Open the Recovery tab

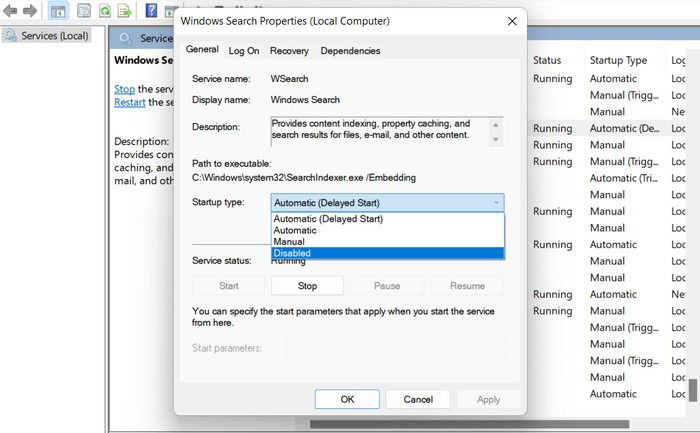[x=289, y=51]
